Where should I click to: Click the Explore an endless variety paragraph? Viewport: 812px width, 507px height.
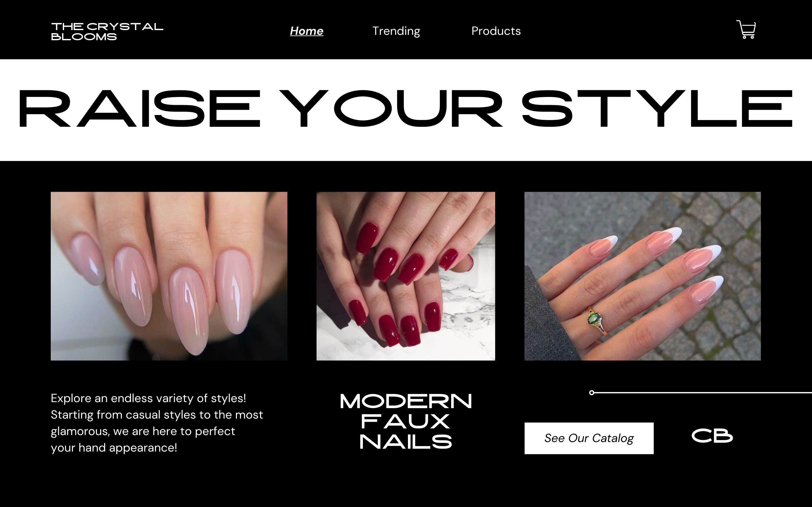[x=157, y=423]
